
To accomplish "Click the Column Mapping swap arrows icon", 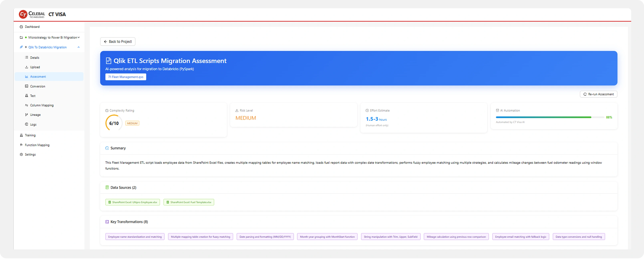I will click(x=26, y=106).
